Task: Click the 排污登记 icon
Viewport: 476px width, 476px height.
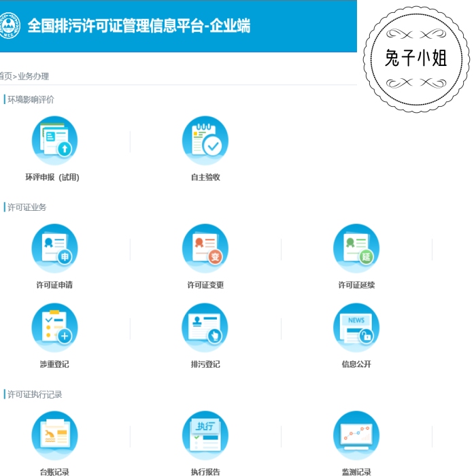Action: tap(205, 328)
